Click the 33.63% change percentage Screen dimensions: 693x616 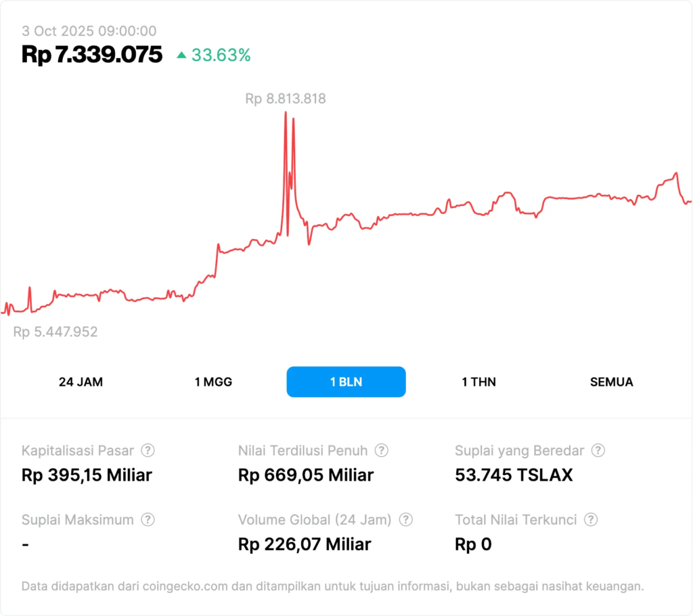[221, 55]
